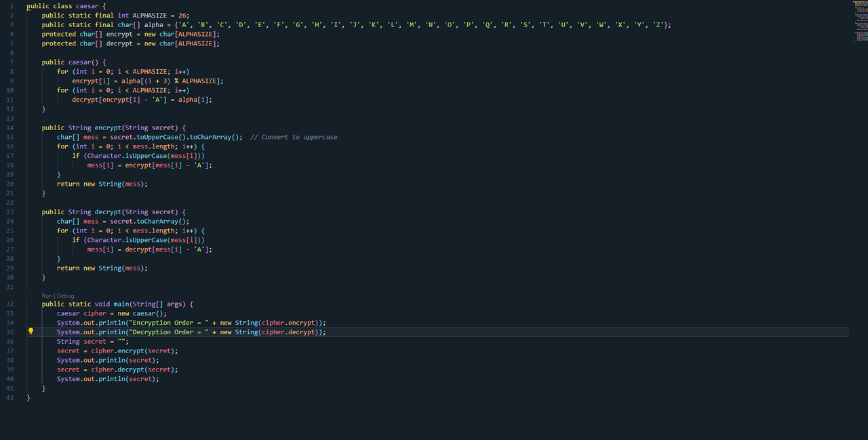868x440 pixels.
Task: Click the Run code lens above main
Action: coord(47,296)
